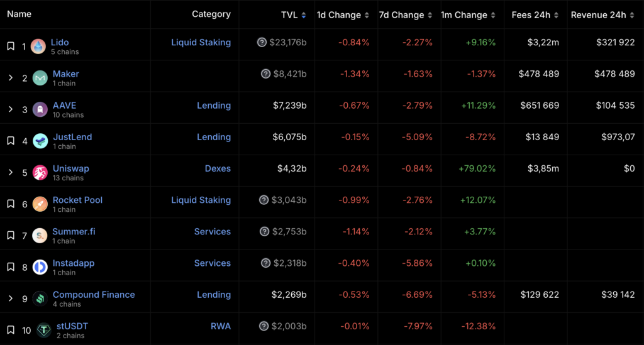Click the Lido protocol logo icon
Viewport: 644px width, 345px height.
point(40,47)
